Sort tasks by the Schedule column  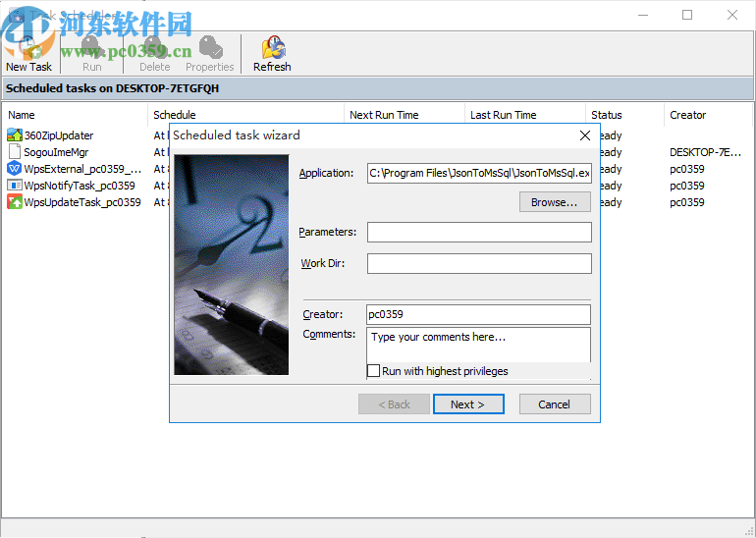pos(245,115)
